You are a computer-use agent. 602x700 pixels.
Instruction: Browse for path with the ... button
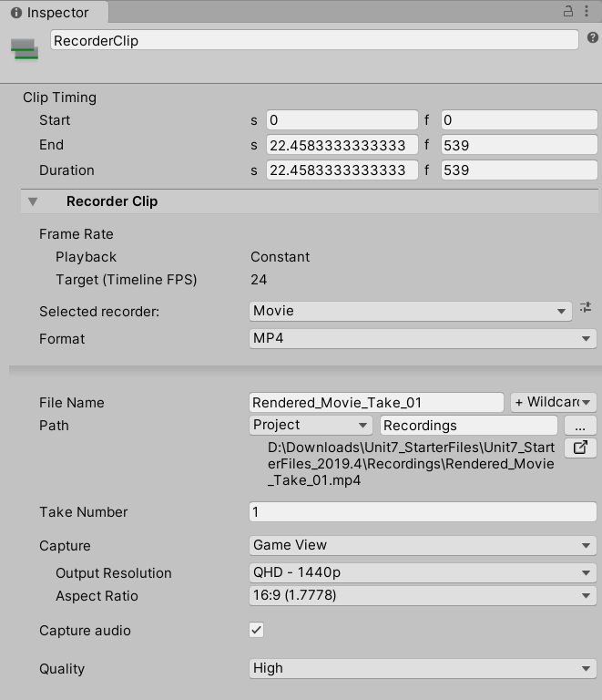[580, 426]
